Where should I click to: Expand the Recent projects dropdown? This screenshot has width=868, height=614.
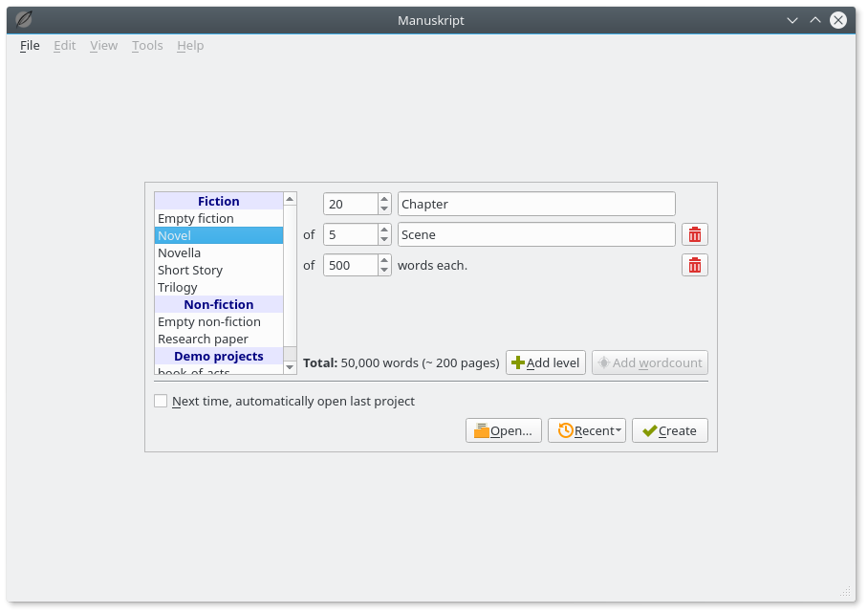(586, 430)
